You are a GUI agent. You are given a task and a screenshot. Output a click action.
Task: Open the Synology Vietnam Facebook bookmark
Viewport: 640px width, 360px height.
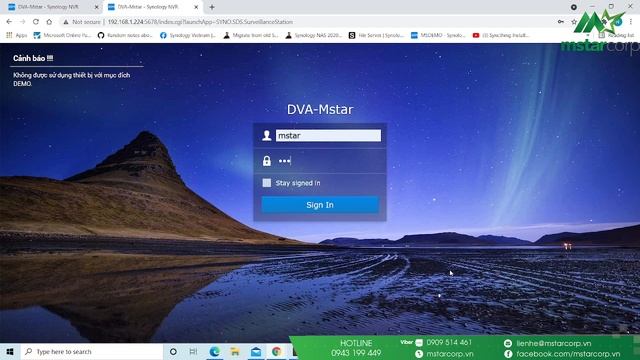click(x=188, y=36)
